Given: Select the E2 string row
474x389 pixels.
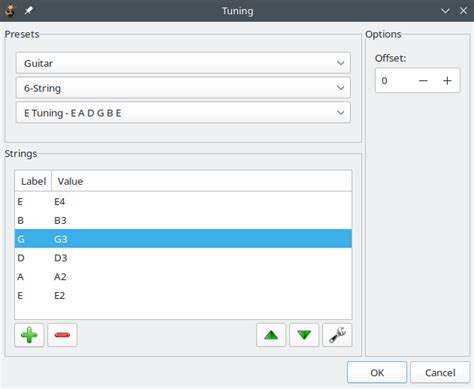Looking at the screenshot, I should [x=183, y=295].
